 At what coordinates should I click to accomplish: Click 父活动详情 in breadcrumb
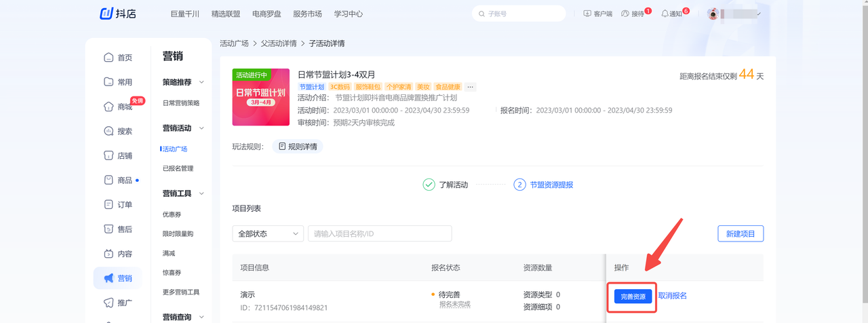pos(279,43)
